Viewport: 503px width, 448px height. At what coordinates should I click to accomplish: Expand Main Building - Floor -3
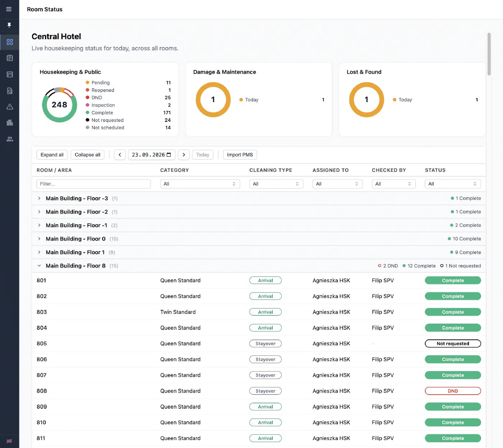[x=39, y=198]
